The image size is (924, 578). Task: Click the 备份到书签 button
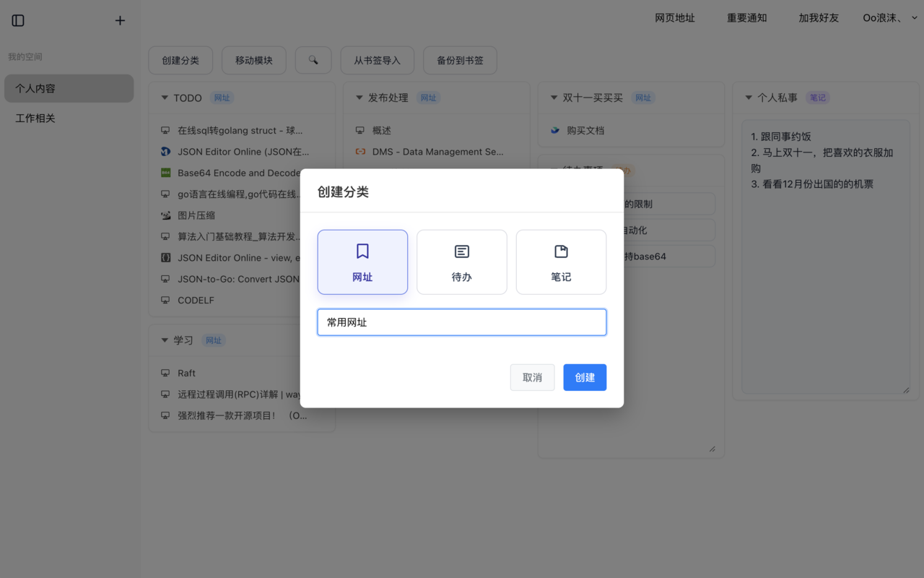click(460, 60)
